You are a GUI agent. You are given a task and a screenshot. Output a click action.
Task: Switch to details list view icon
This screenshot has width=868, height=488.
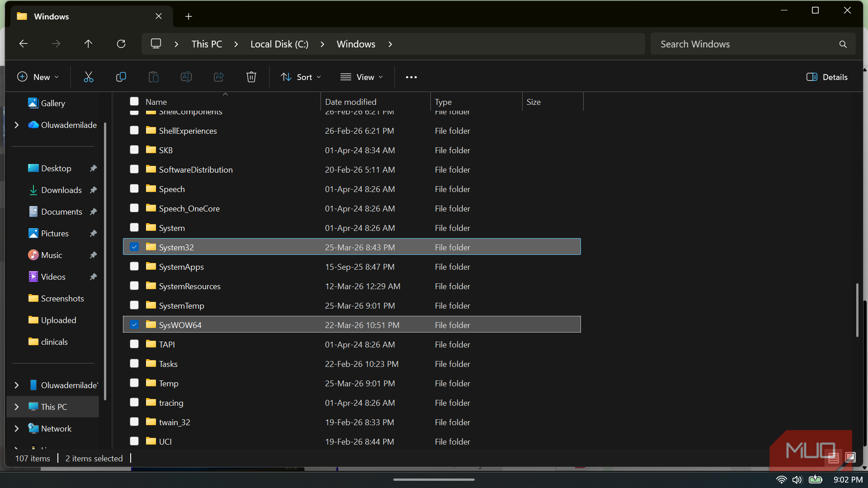[x=834, y=458]
